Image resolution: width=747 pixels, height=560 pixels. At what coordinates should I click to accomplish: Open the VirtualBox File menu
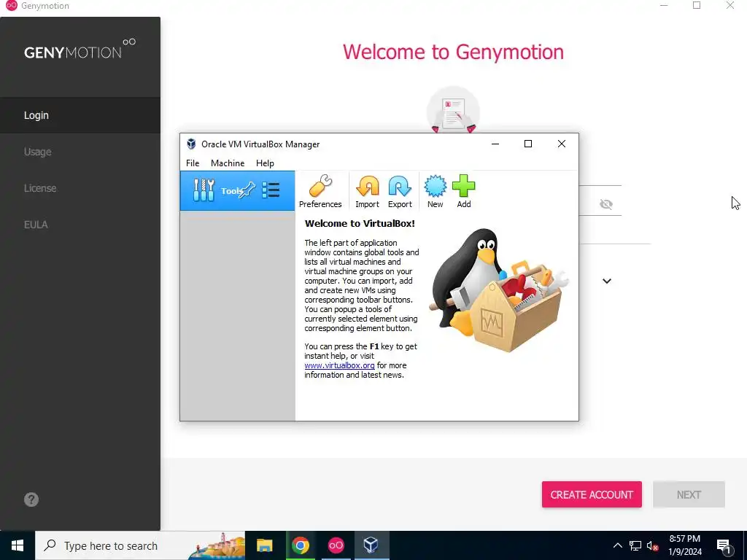click(x=193, y=163)
